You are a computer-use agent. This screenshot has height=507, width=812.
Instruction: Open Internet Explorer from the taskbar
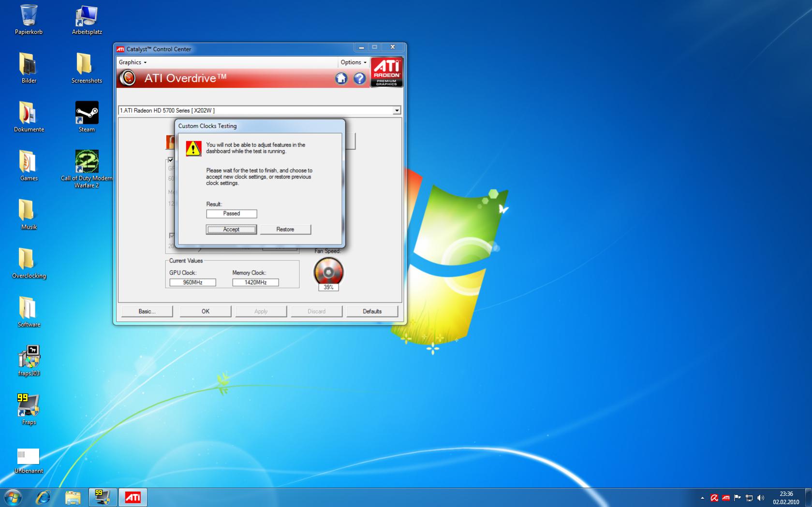(44, 497)
